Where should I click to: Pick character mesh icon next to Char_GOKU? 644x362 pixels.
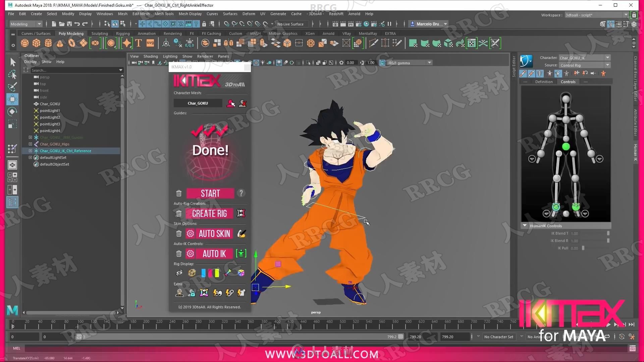tap(231, 103)
